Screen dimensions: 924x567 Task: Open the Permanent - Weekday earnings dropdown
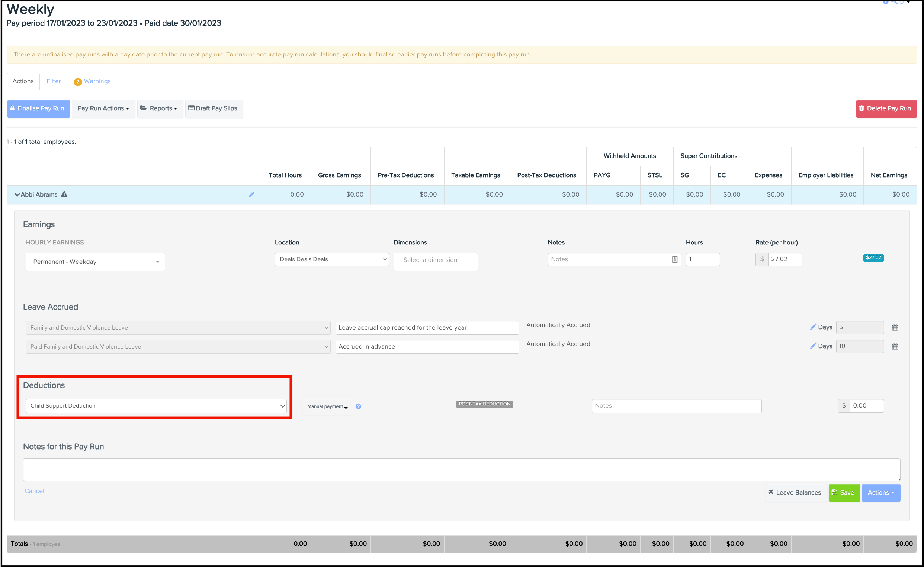tap(95, 262)
